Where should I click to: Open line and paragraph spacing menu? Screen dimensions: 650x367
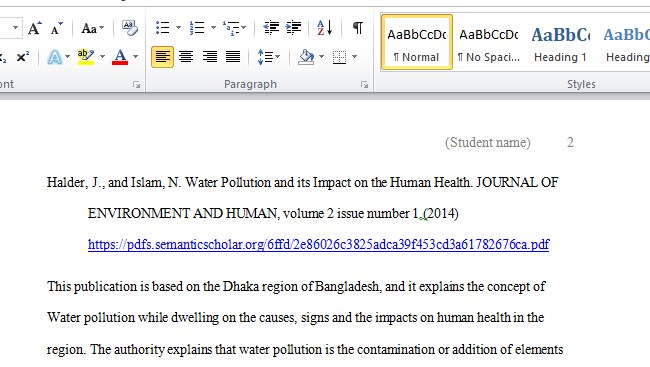coord(269,57)
